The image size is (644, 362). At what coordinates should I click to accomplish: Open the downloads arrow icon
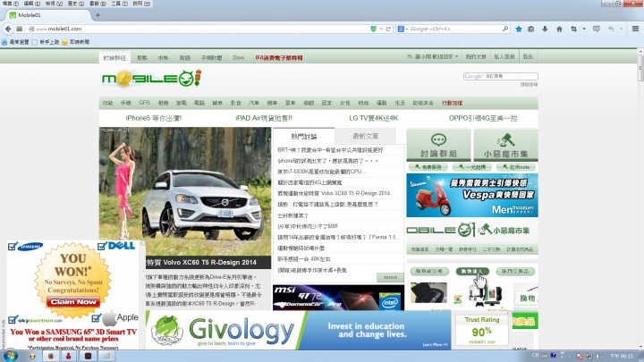(x=545, y=29)
